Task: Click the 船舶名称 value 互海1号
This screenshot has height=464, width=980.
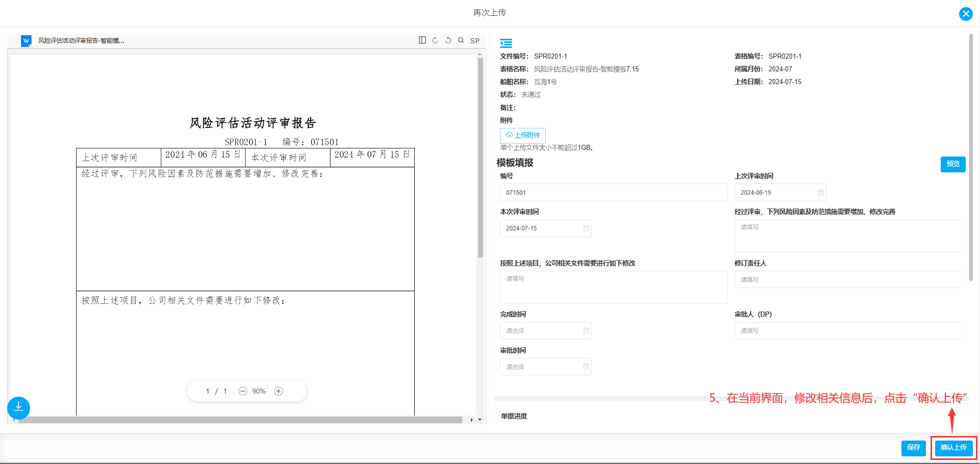Action: [545, 82]
